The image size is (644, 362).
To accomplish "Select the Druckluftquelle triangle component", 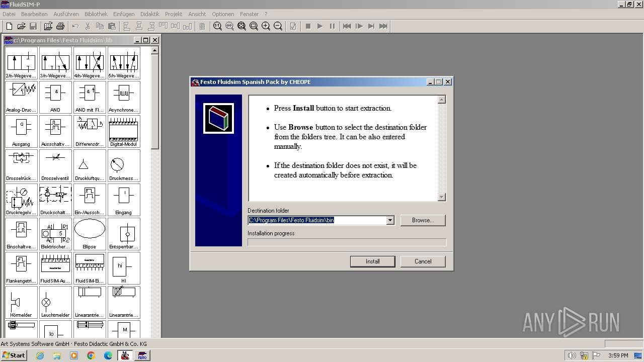I will click(x=90, y=166).
